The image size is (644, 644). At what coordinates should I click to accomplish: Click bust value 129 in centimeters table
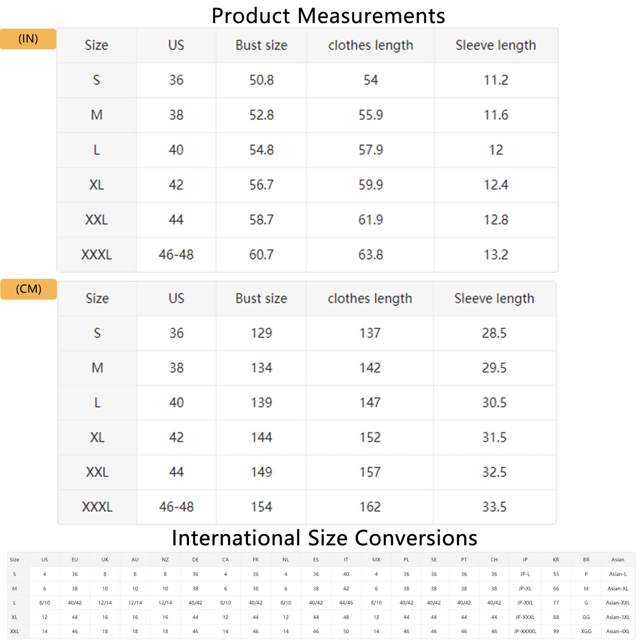tap(261, 333)
